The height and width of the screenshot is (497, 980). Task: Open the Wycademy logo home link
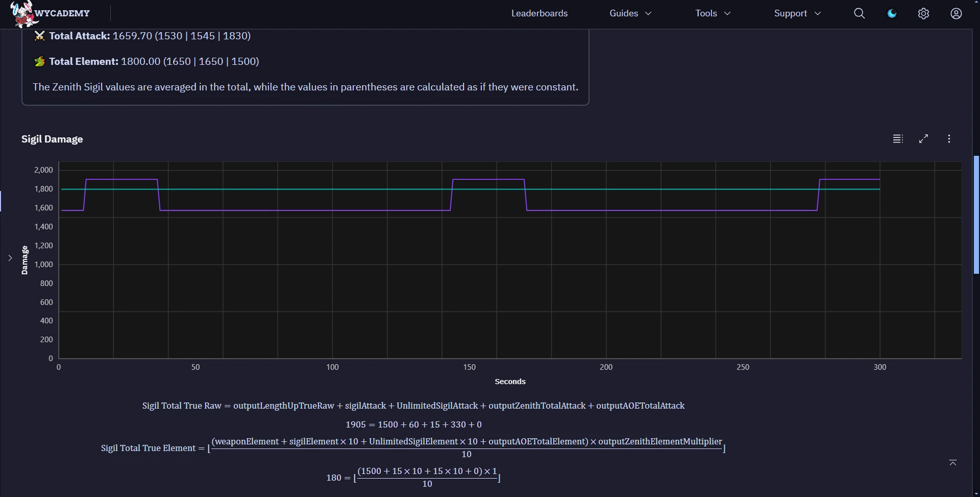pos(50,14)
